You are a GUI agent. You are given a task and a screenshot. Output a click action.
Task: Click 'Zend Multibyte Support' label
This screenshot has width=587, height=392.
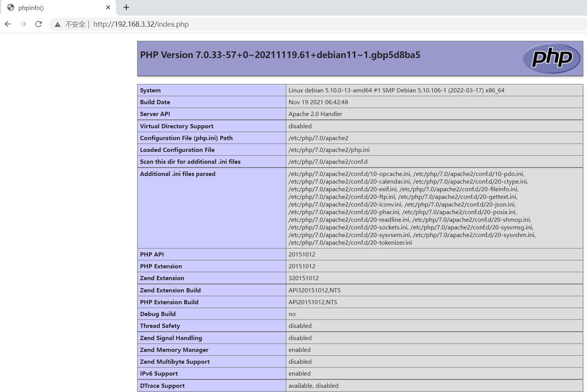[x=175, y=362]
